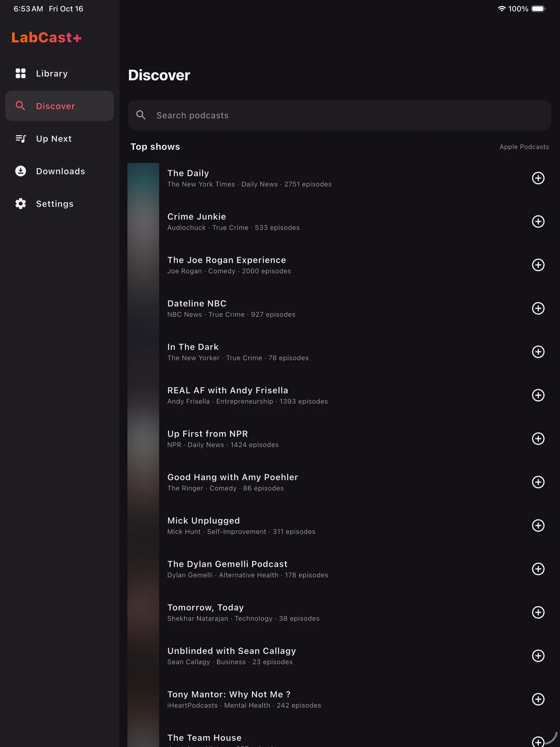Image resolution: width=560 pixels, height=747 pixels.
Task: Click 'The New Yorker · True Crime · 78 episodes'
Action: pos(238,358)
